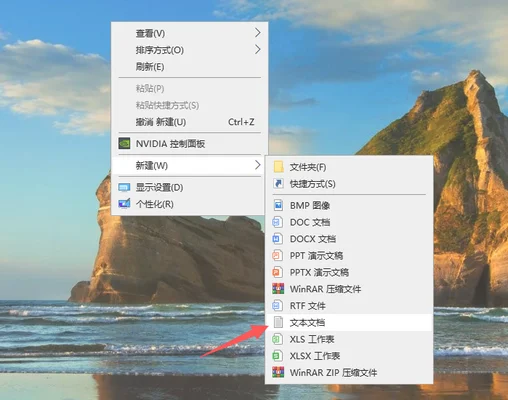Viewport: 508px width, 400px height.
Task: Create a new XLS 工作表
Action: point(349,339)
